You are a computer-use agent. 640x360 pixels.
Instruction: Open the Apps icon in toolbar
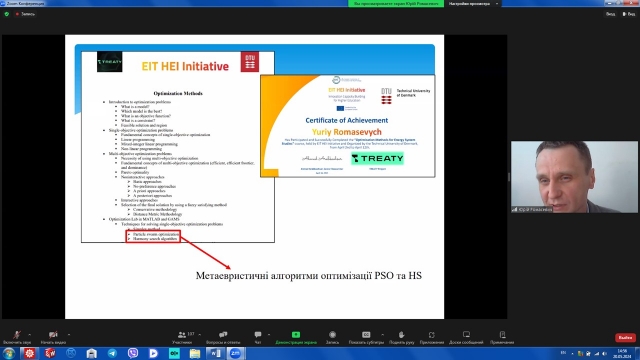coord(432,335)
